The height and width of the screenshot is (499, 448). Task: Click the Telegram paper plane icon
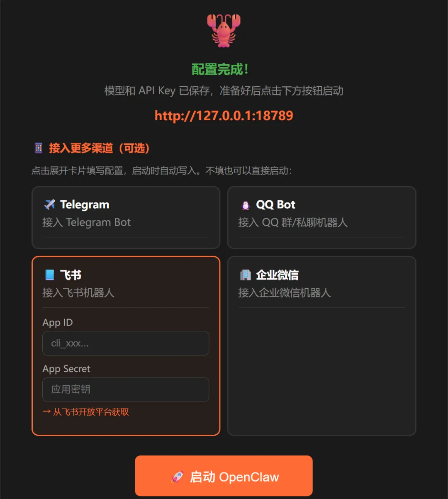[50, 204]
